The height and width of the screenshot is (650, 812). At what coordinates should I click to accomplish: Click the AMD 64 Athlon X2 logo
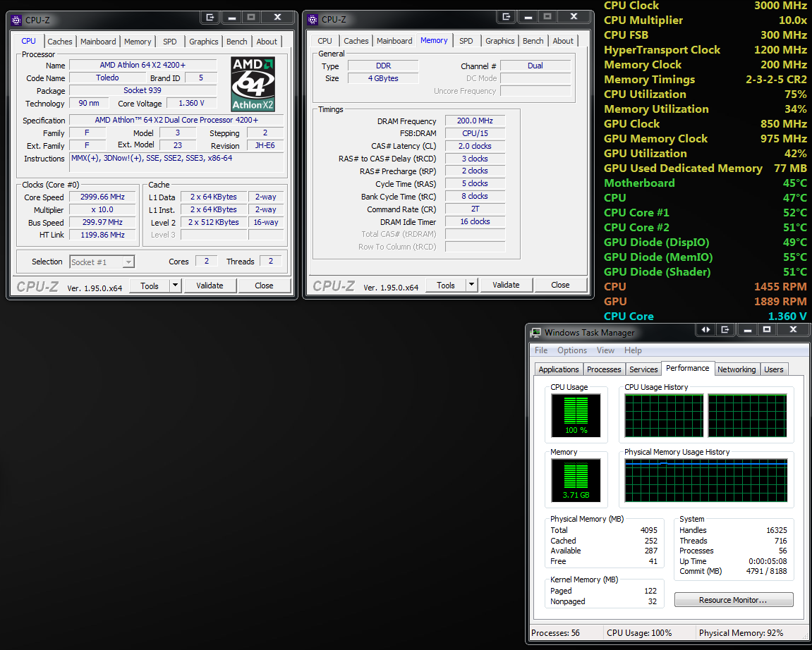click(x=253, y=84)
